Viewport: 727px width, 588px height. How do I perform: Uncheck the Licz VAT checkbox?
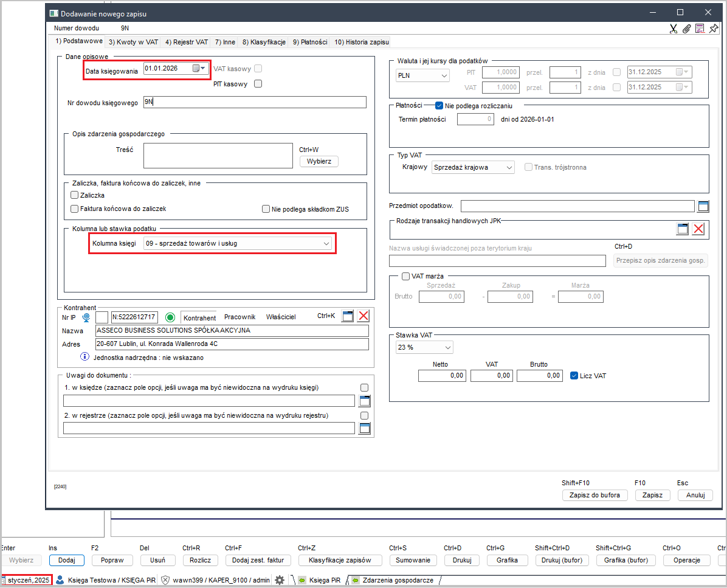574,376
